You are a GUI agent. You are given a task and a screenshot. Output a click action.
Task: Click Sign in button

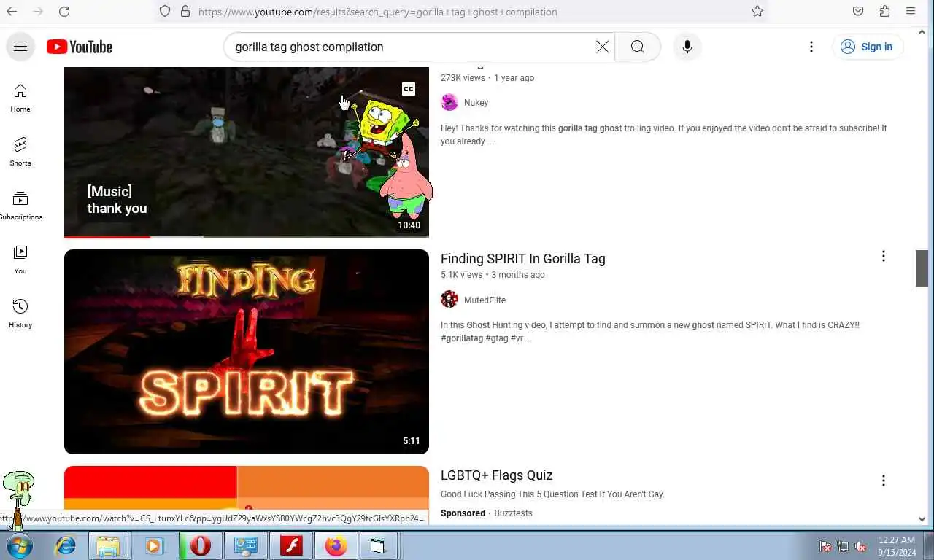[868, 47]
